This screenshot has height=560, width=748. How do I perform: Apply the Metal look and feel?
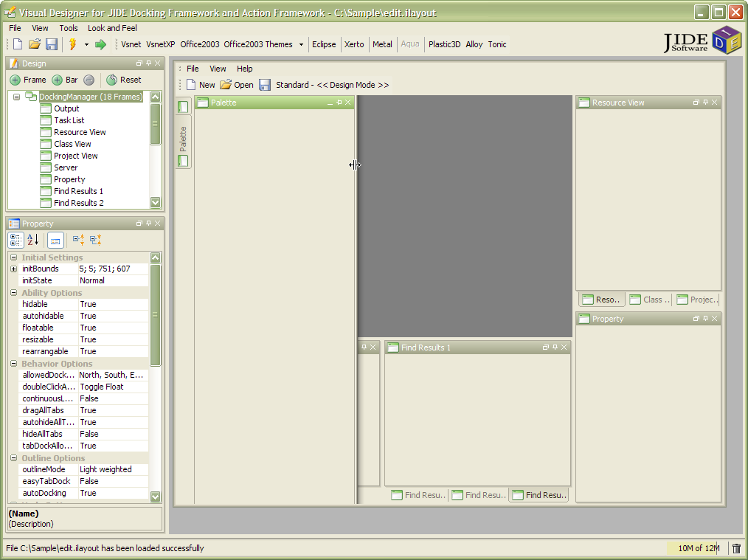(x=382, y=44)
